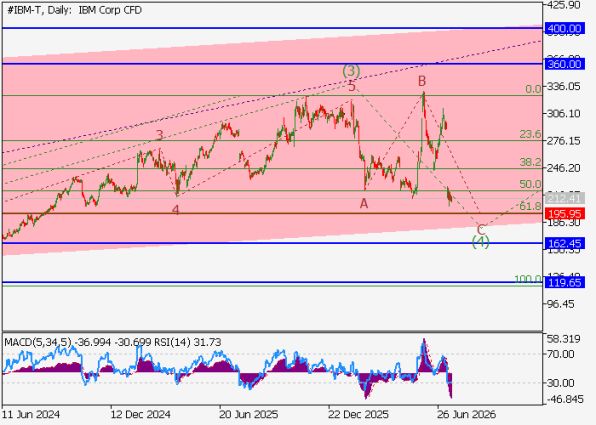Click the Fibonacci 61.8 level label
This screenshot has height=425, width=596.
coord(530,206)
